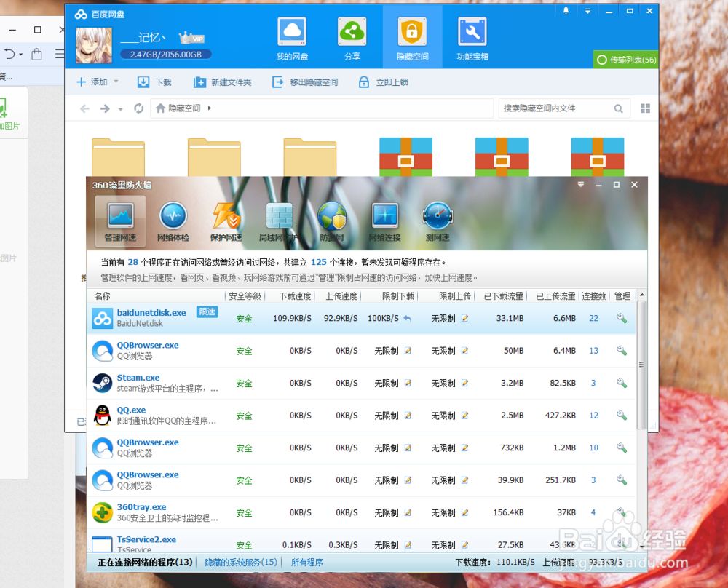Click 立即上锁 lock now button

point(384,82)
